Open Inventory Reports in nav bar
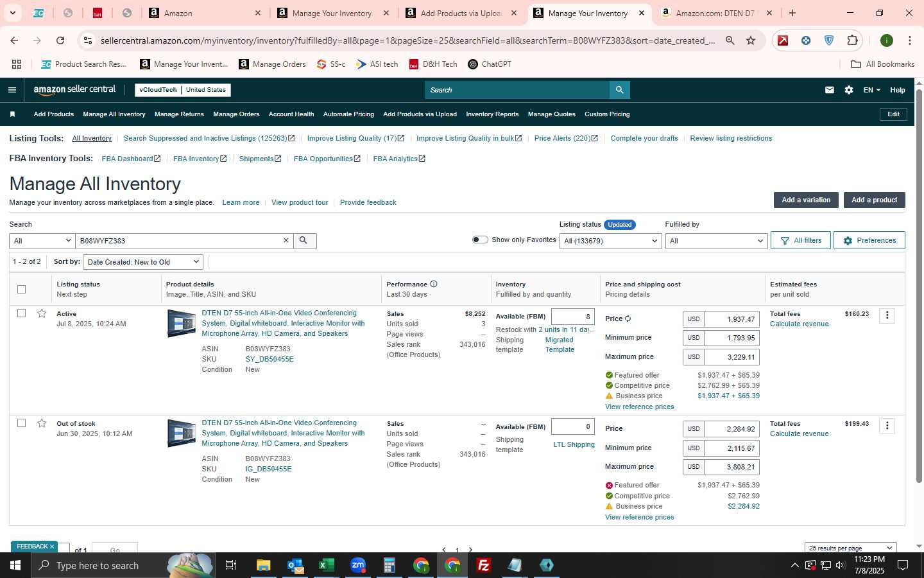Viewport: 924px width, 578px height. coord(492,114)
